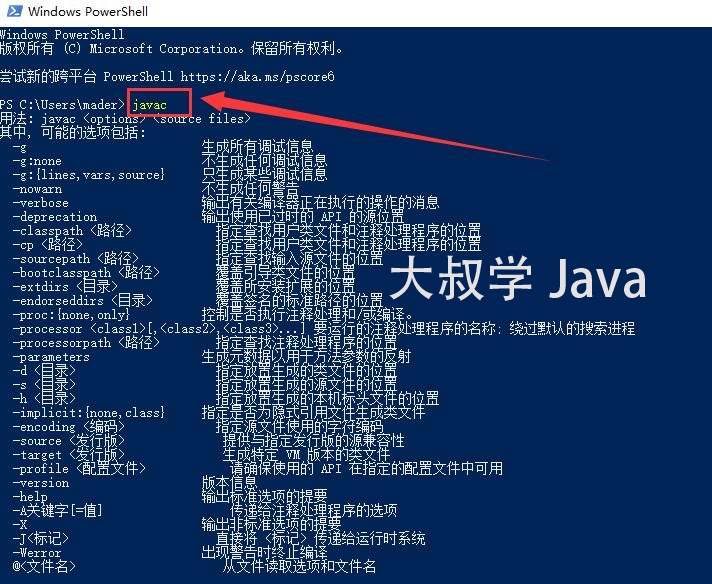Click the -sourcepath <路径> option

click(76, 259)
